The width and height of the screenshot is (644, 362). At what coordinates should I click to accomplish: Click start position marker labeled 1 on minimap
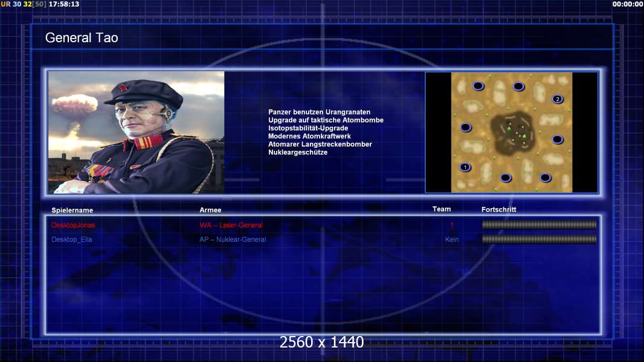pos(465,167)
